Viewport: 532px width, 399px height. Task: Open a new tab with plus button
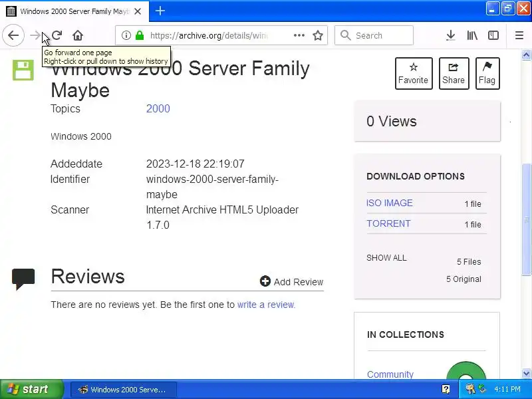click(x=160, y=11)
